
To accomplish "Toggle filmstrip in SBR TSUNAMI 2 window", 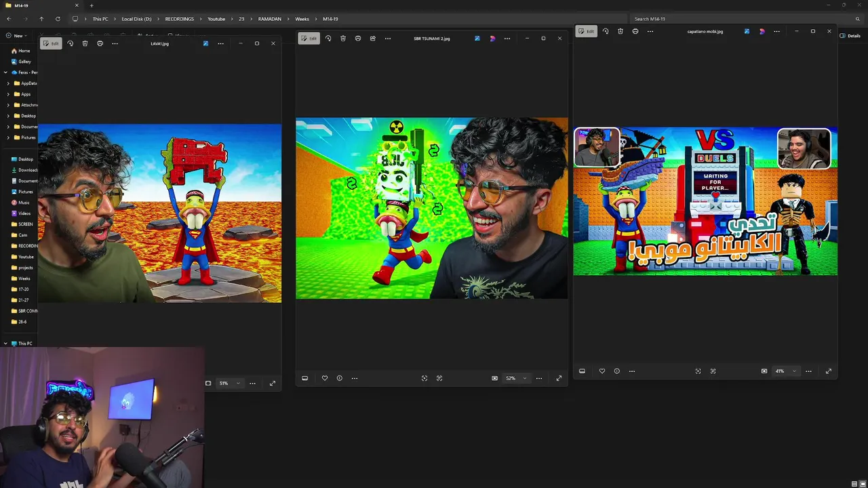I will [304, 378].
